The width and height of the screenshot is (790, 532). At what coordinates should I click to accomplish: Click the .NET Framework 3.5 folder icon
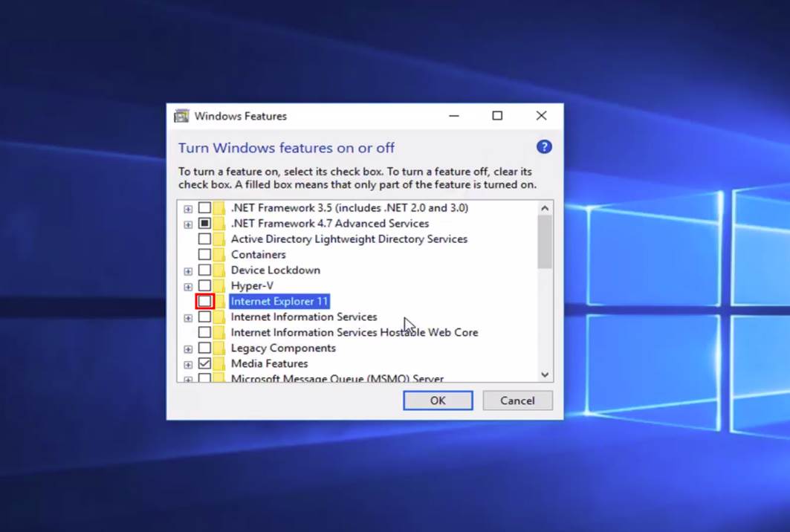[219, 208]
